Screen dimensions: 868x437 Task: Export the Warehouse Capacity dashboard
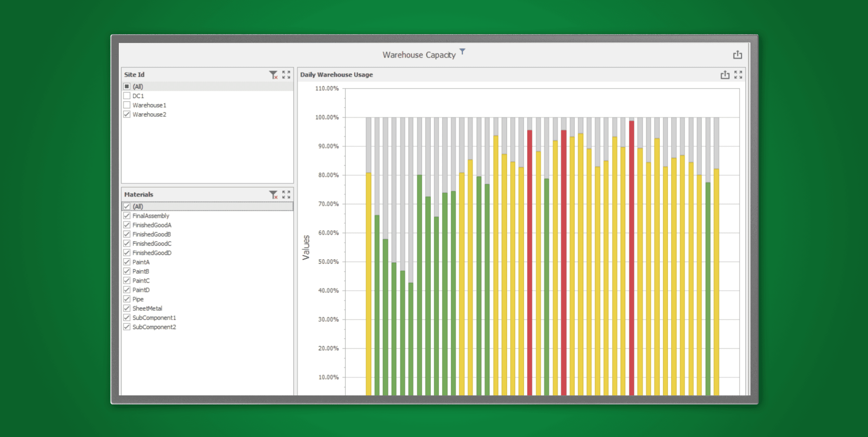tap(737, 55)
